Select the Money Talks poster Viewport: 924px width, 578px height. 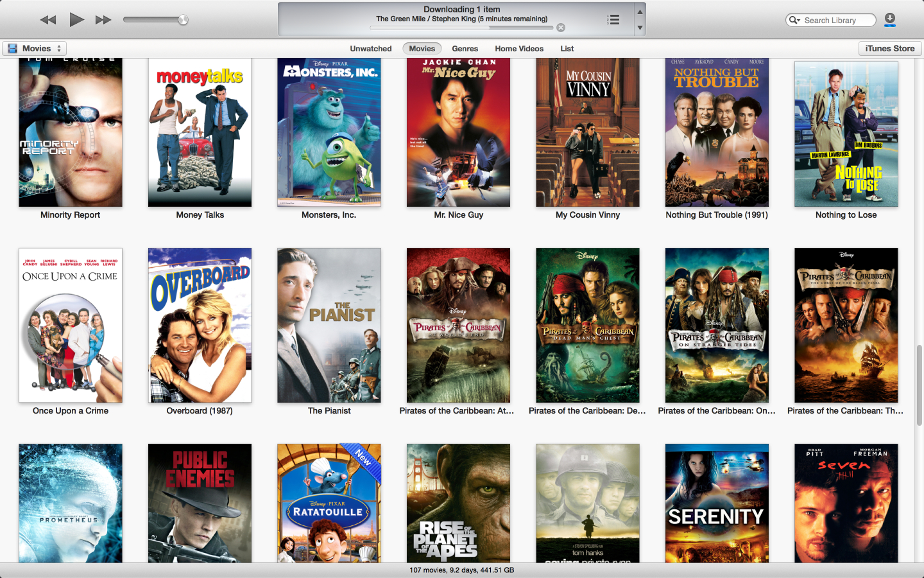[x=200, y=132]
